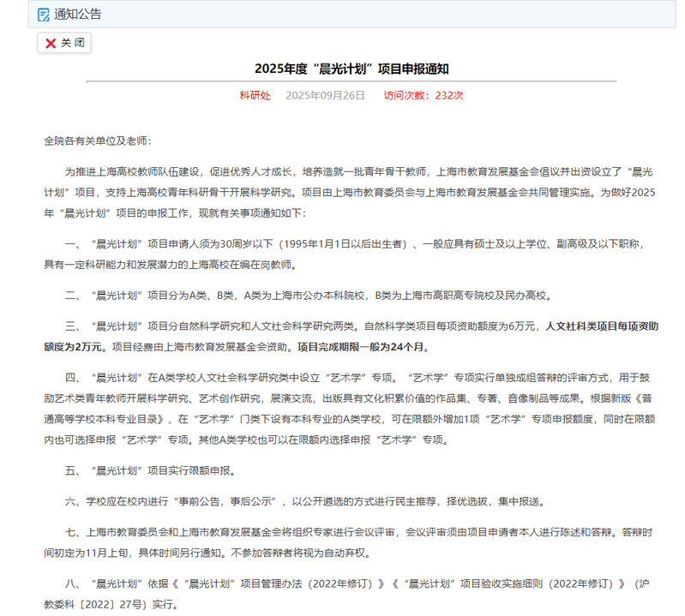Open the red 科研处 department link

coord(255,95)
